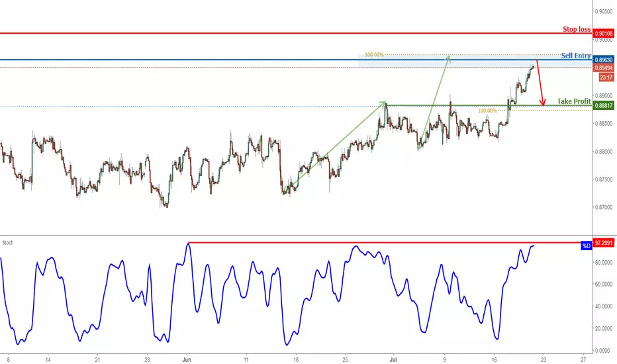Click the "18" date axis label

(x=296, y=359)
